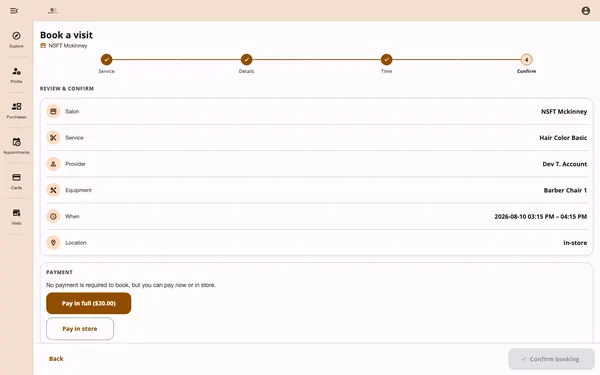The image size is (600, 375).
Task: Go to the Service step circle
Action: [x=106, y=60]
